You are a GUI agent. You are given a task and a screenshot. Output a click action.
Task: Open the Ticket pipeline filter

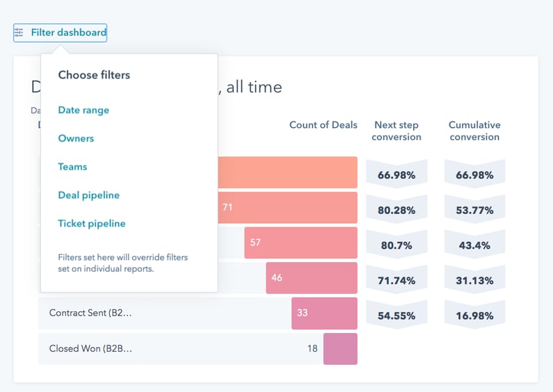click(92, 224)
